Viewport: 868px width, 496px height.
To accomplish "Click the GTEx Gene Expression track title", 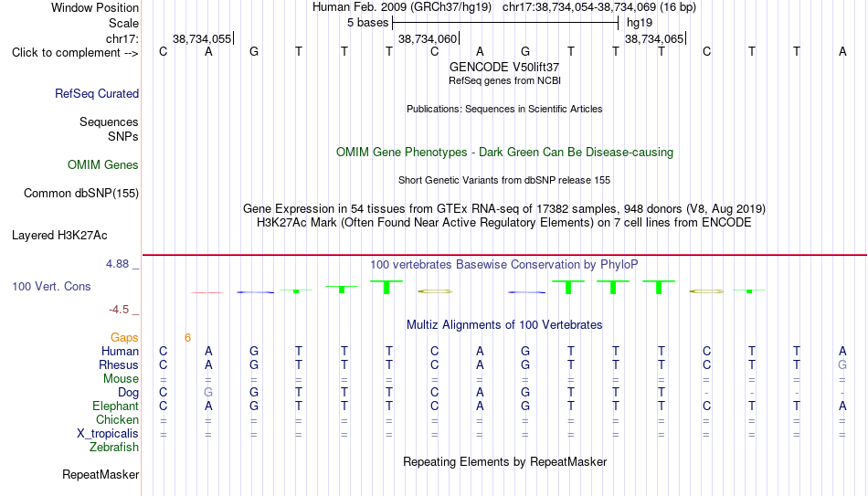I will tap(504, 208).
